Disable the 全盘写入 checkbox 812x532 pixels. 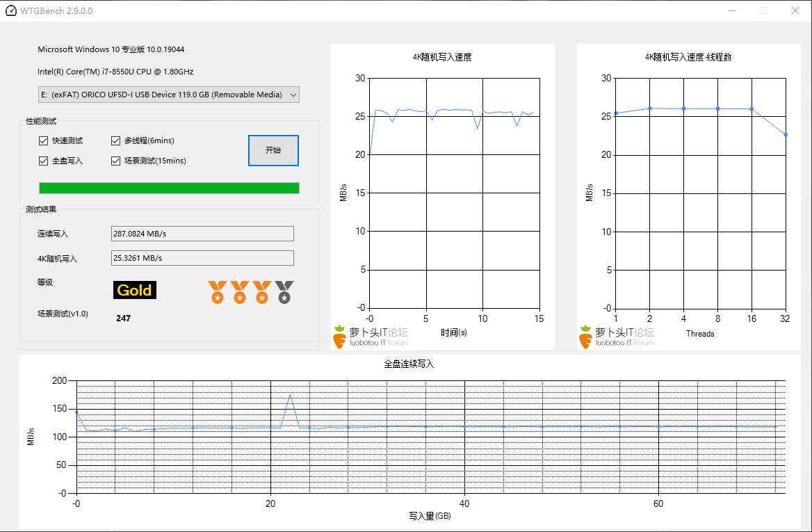44,161
